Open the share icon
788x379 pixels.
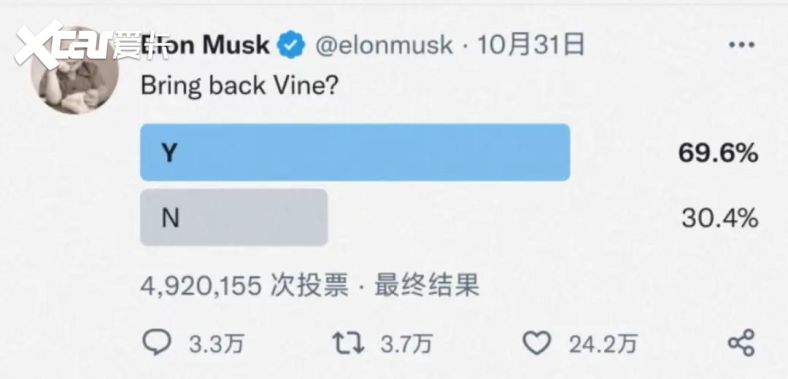tap(741, 343)
